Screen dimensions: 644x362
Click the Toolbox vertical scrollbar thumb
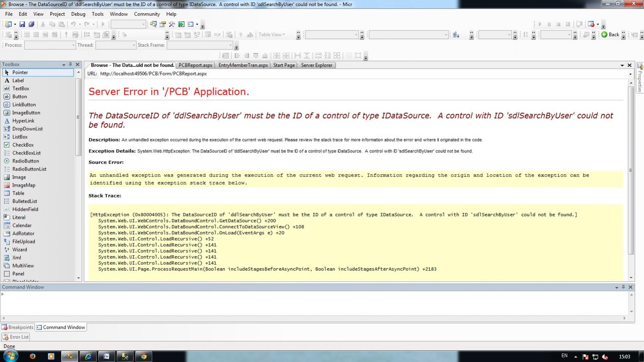coord(78,117)
